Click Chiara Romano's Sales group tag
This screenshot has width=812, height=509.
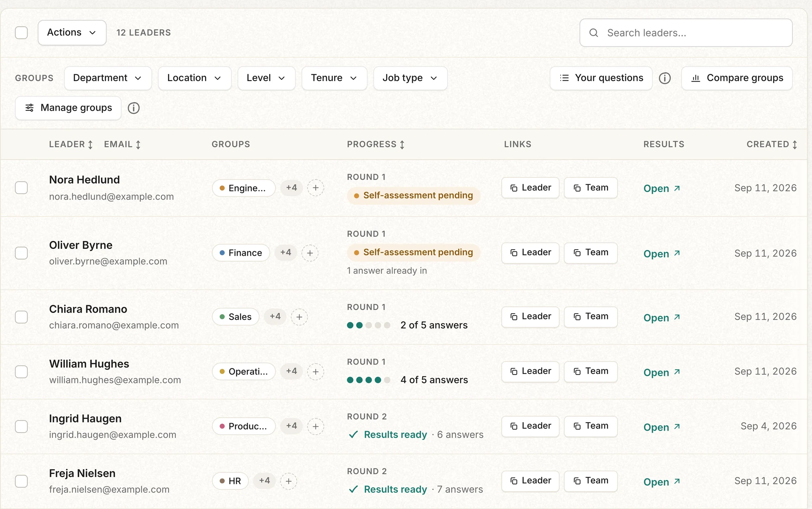coord(235,317)
